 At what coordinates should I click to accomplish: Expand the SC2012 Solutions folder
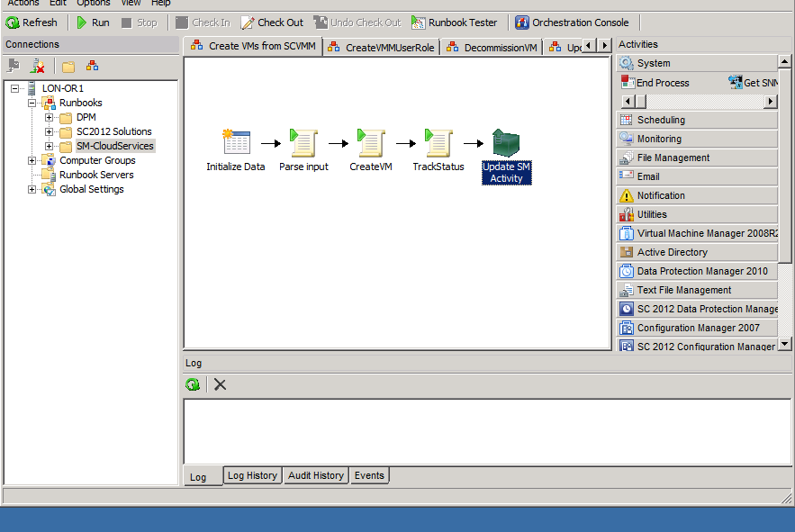(50, 131)
